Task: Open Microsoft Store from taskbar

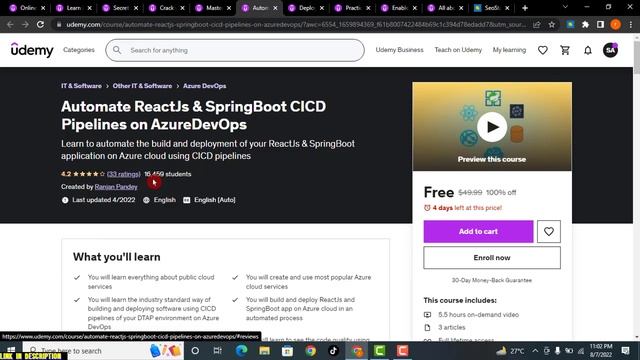Action: tap(287, 351)
